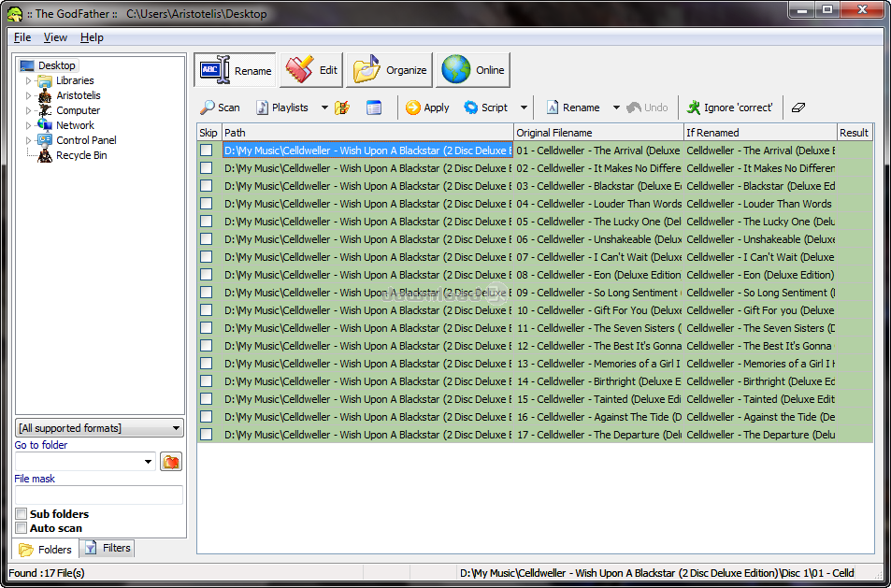This screenshot has height=588, width=891.
Task: Tick the Skip checkbox for track 17 The Departure
Action: [207, 435]
